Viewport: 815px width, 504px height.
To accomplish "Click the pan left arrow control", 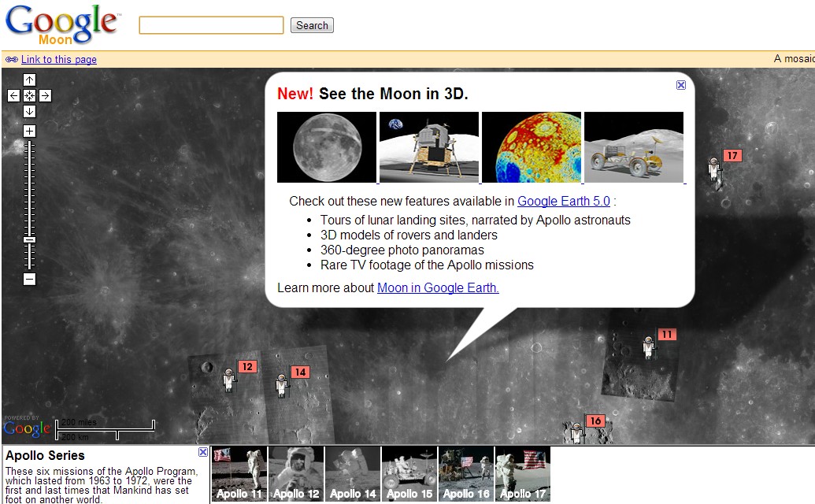I will point(13,95).
